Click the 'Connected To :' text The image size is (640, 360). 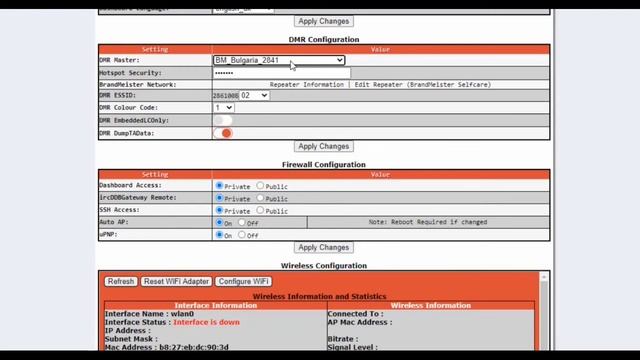pyautogui.click(x=356, y=314)
